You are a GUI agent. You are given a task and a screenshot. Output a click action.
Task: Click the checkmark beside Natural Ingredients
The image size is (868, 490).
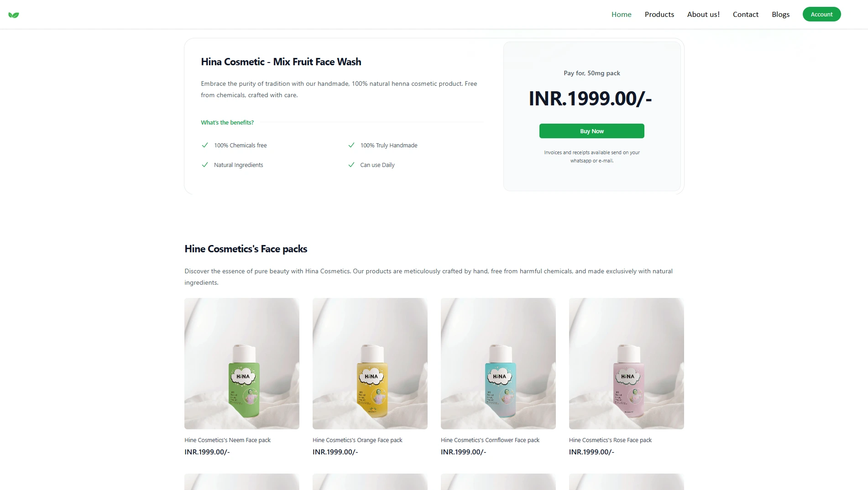click(x=204, y=165)
